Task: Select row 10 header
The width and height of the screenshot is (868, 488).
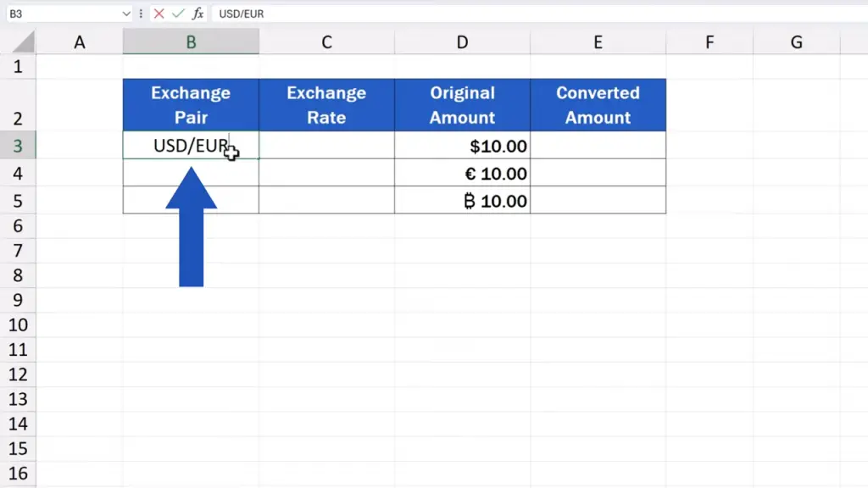Action: pyautogui.click(x=18, y=324)
